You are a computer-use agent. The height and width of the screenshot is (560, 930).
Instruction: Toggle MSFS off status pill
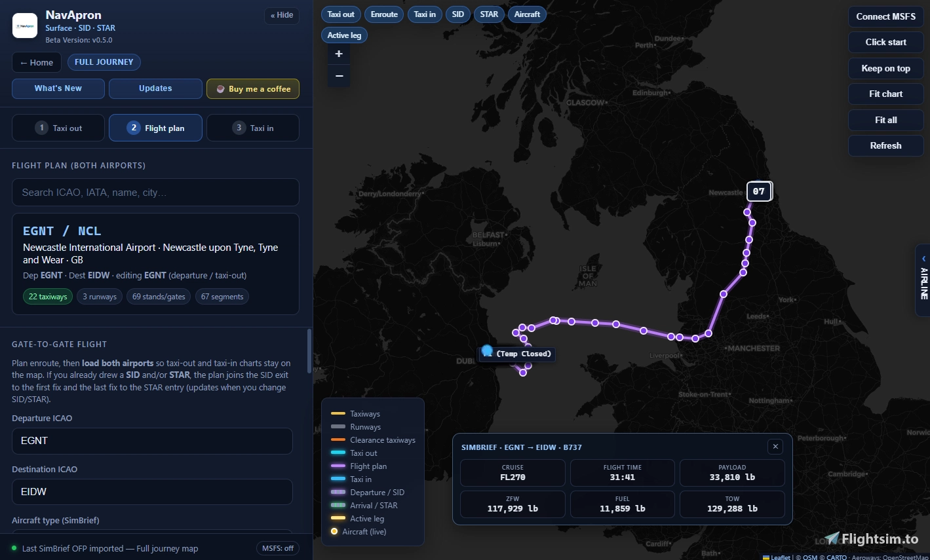click(x=278, y=548)
